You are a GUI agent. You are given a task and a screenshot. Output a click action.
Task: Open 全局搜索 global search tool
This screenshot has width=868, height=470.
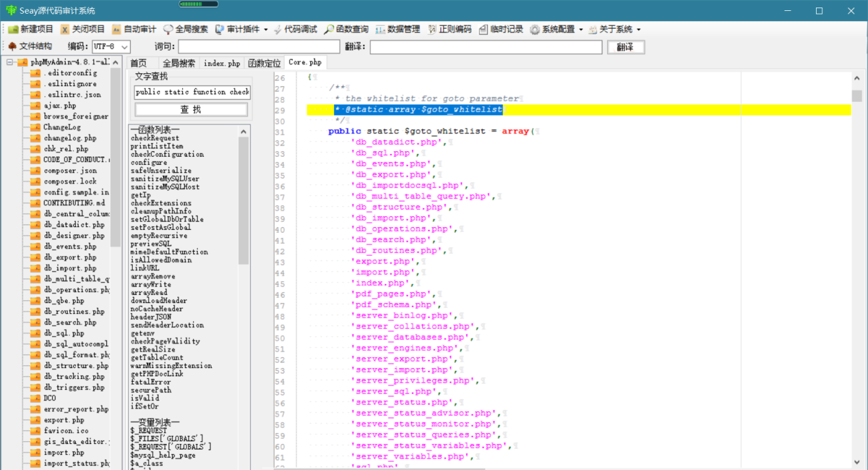(x=186, y=29)
